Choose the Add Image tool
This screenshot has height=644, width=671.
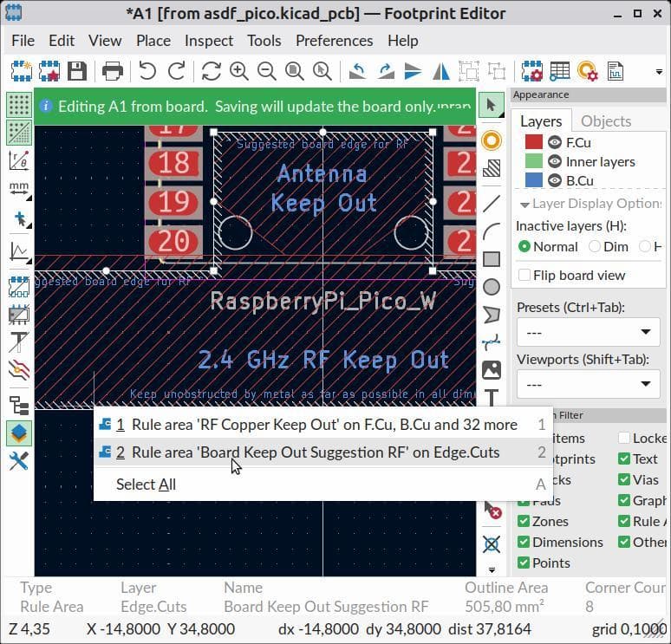tap(492, 370)
